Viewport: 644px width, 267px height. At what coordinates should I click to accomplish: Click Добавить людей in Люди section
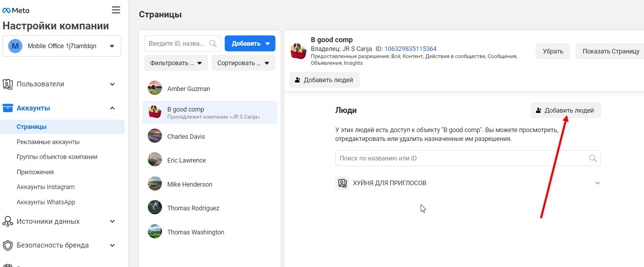566,110
